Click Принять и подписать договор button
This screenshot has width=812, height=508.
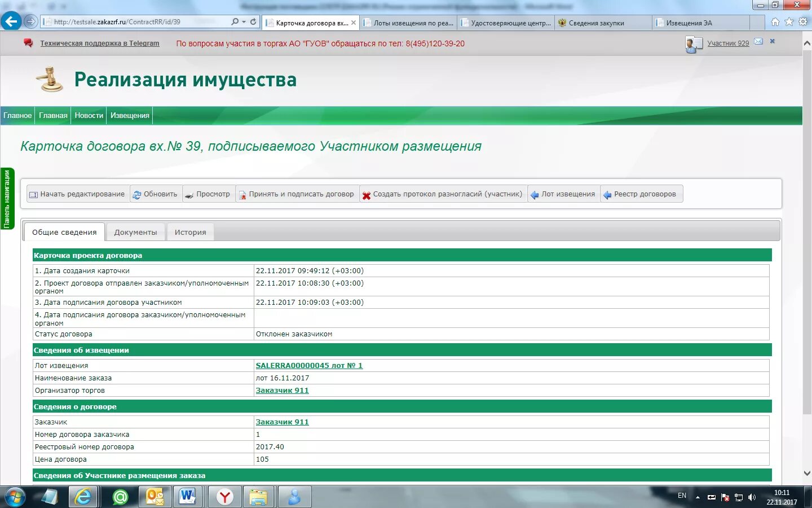[x=297, y=194]
